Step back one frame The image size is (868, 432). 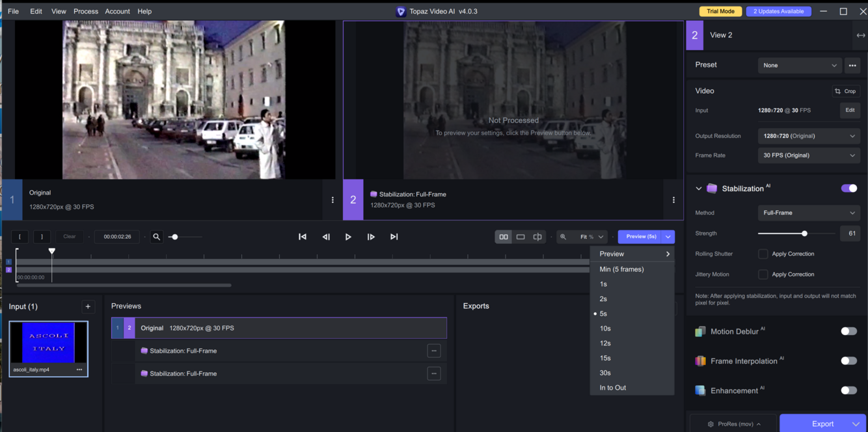coord(326,237)
